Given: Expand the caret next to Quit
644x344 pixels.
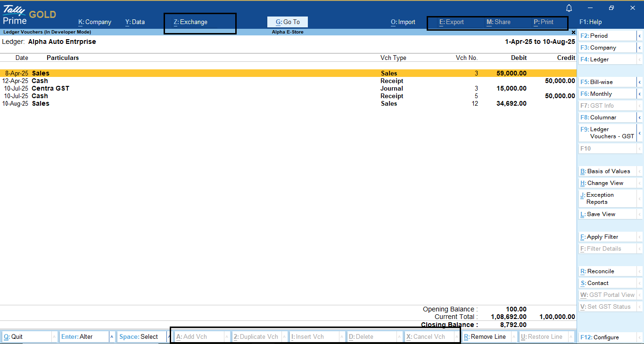Looking at the screenshot, I should [x=54, y=337].
